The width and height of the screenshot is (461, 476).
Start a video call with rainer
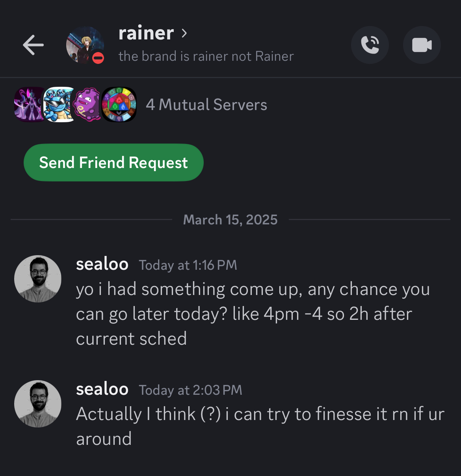point(422,45)
